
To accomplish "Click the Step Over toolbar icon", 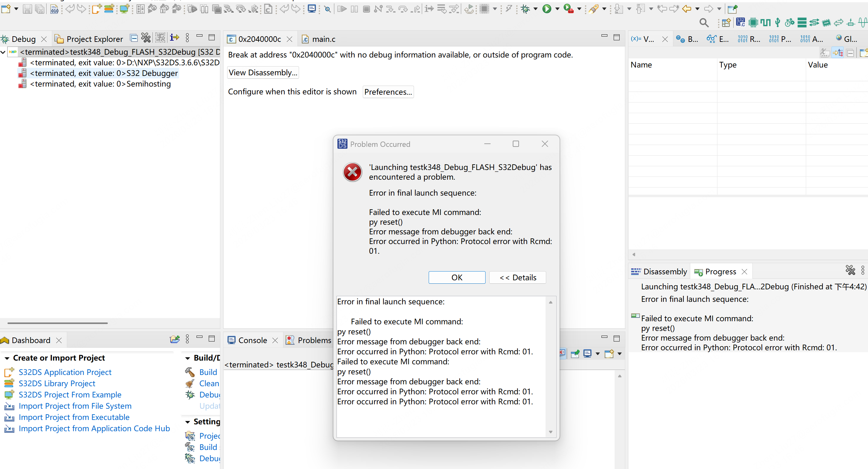I will [x=403, y=9].
